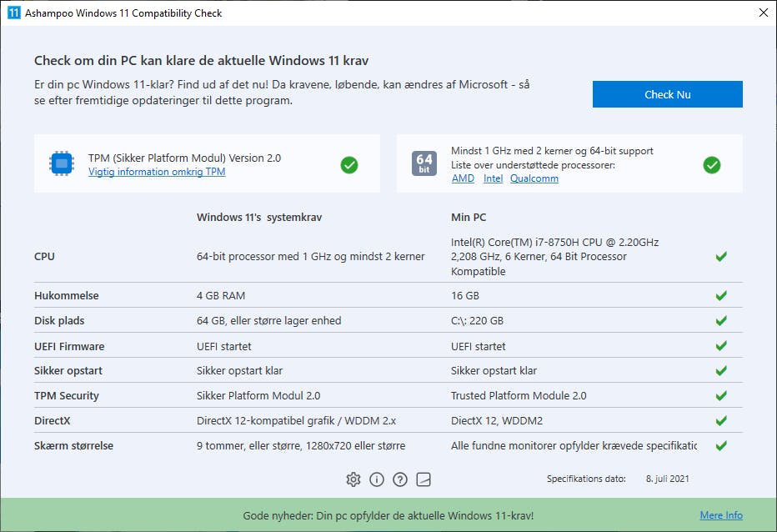
Task: Click the green checkmark in processor card
Action: pos(712,164)
